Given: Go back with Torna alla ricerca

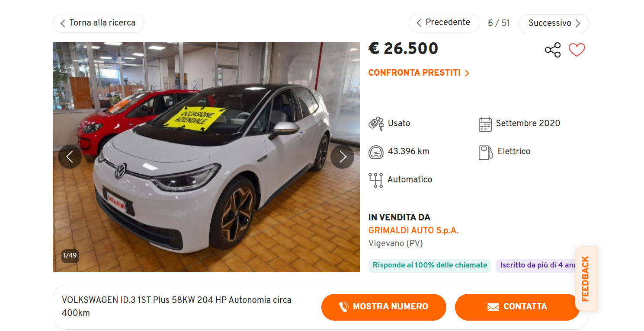Looking at the screenshot, I should tap(99, 23).
